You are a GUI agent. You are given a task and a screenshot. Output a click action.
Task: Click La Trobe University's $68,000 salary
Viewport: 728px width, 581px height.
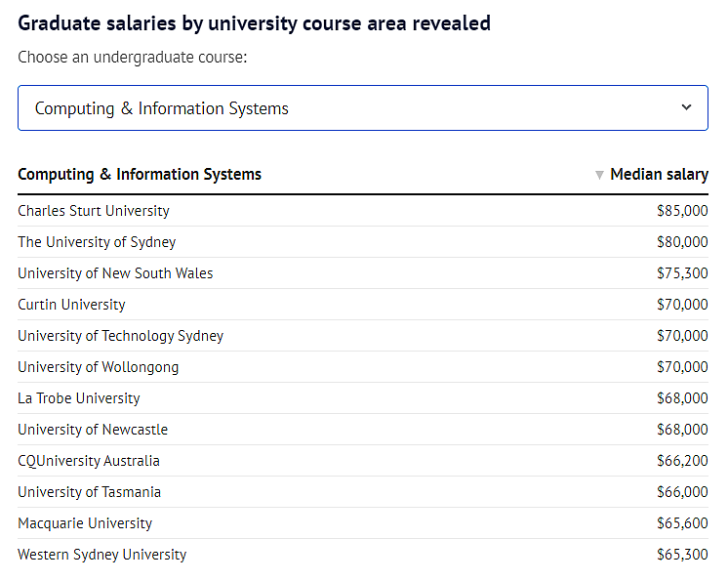682,398
